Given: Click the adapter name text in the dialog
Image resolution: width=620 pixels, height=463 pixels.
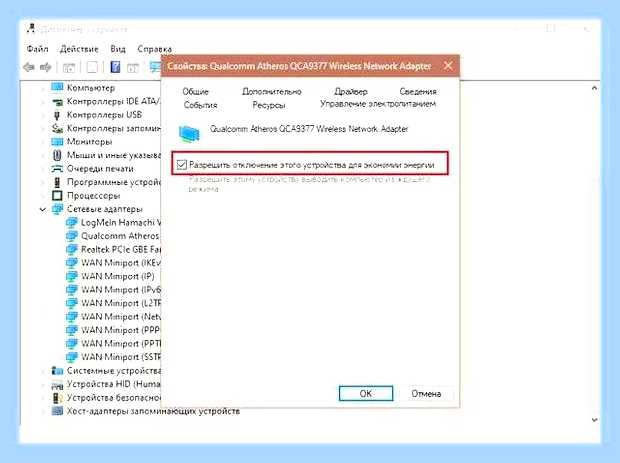Looking at the screenshot, I should 309,129.
